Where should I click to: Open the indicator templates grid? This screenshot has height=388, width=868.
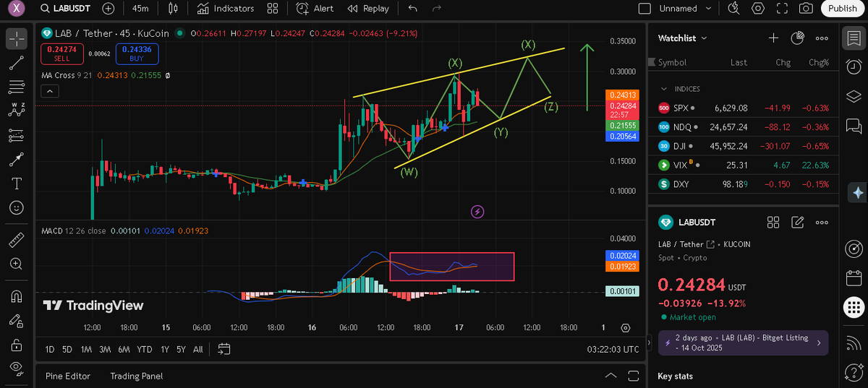coord(272,9)
